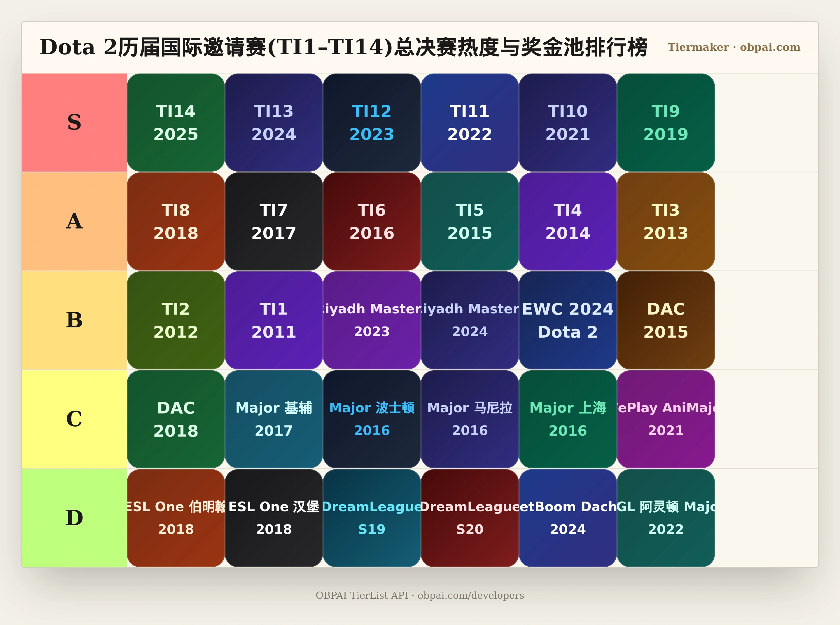The image size is (840, 625).
Task: Click the TI14 2025 tile
Action: pos(176,123)
